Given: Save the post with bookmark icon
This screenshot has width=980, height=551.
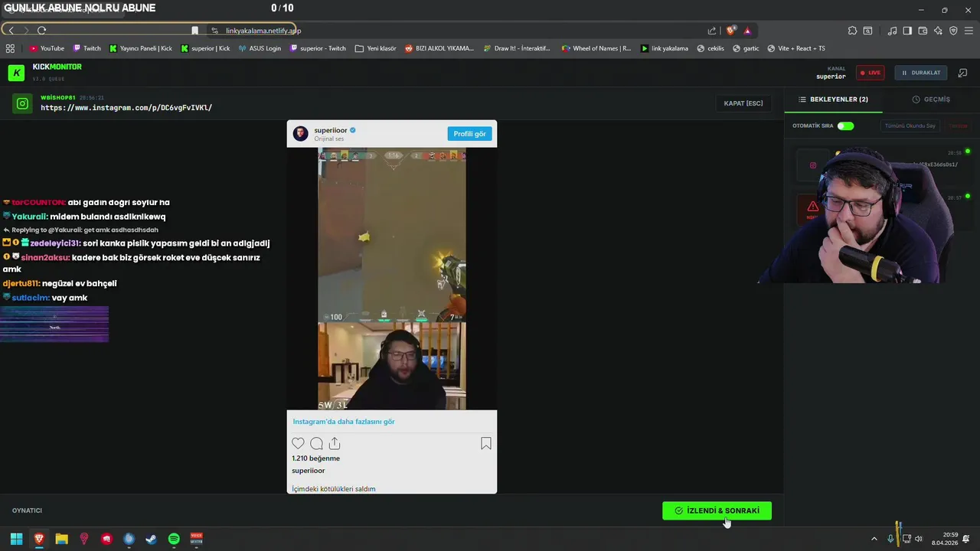Looking at the screenshot, I should click(x=486, y=444).
